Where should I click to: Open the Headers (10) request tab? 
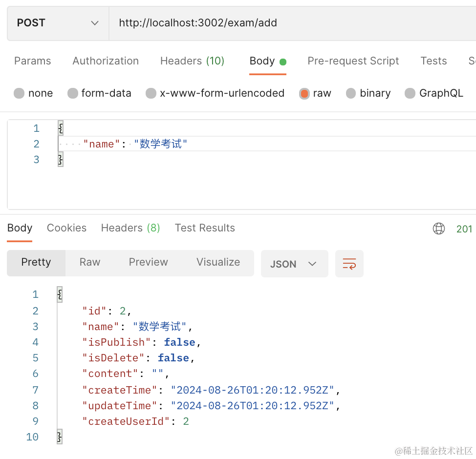192,61
